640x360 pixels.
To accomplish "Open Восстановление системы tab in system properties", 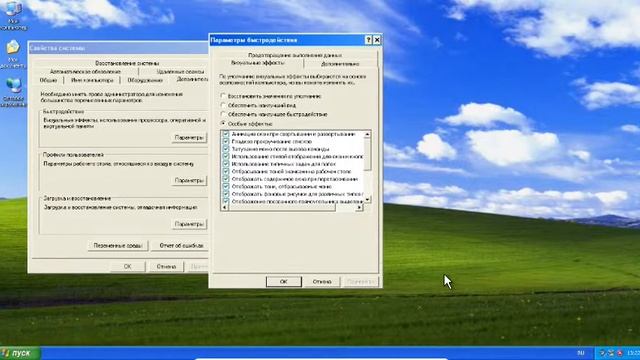I will pyautogui.click(x=127, y=63).
